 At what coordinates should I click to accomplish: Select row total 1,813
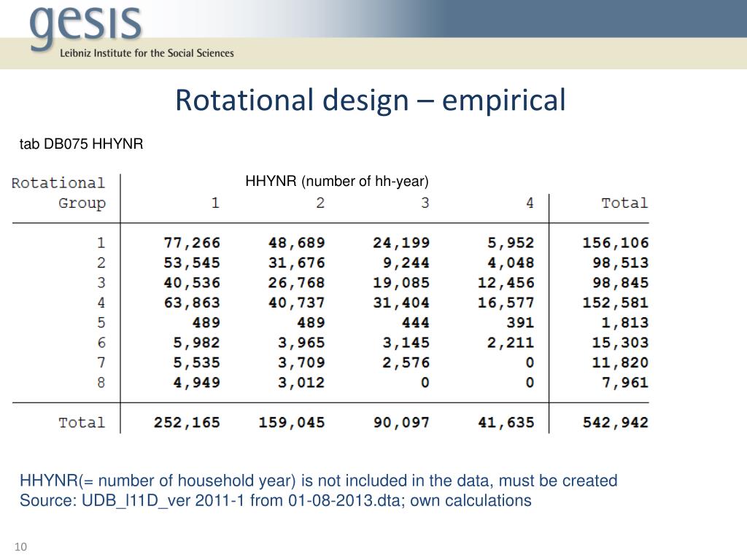click(625, 323)
